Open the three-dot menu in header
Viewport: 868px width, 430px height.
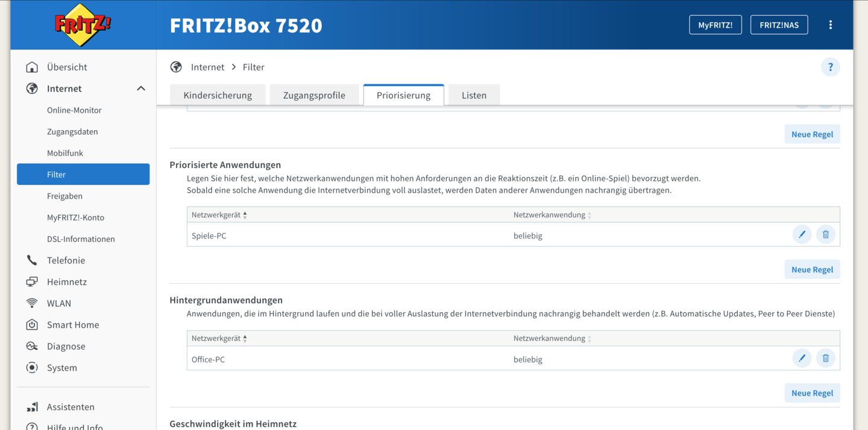831,25
